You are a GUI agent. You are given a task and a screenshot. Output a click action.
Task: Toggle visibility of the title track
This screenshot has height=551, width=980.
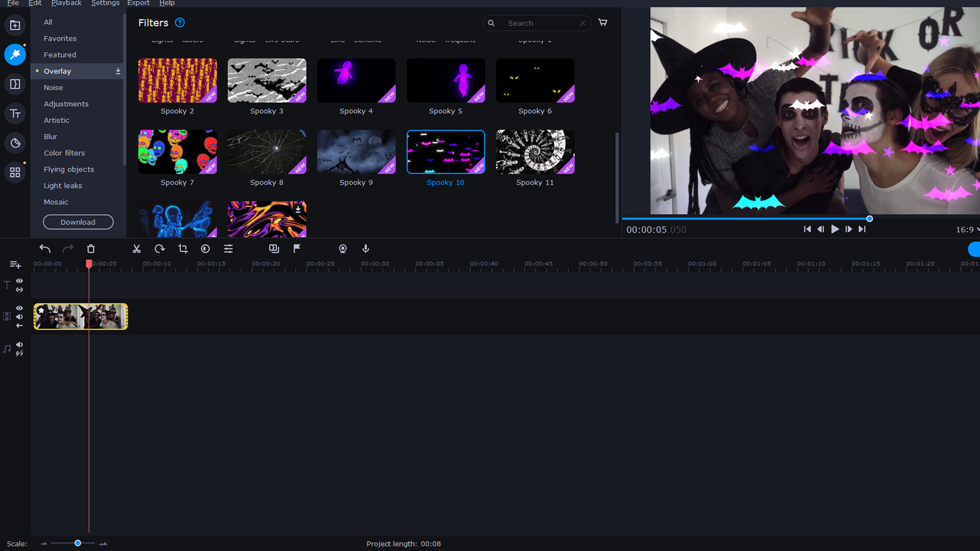[x=19, y=281]
